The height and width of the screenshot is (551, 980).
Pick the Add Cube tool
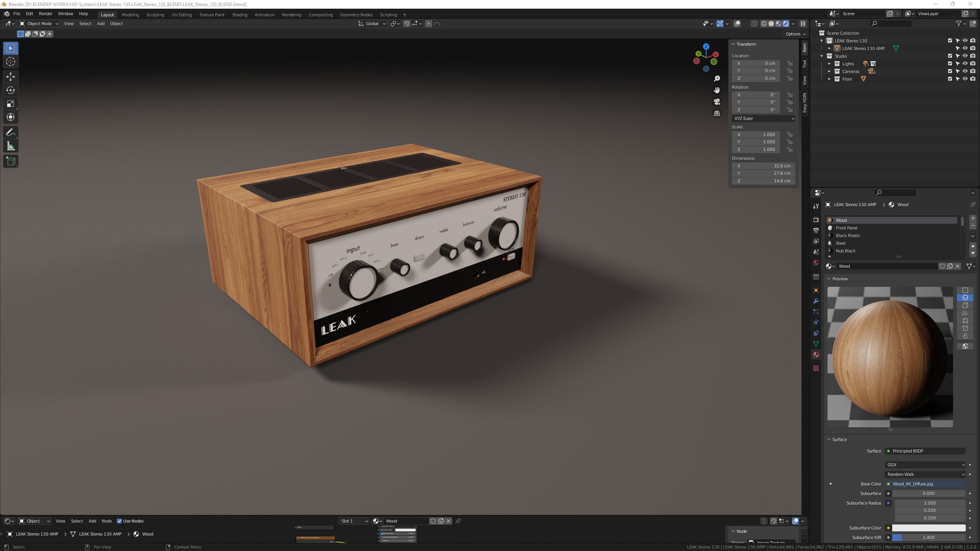[x=11, y=162]
